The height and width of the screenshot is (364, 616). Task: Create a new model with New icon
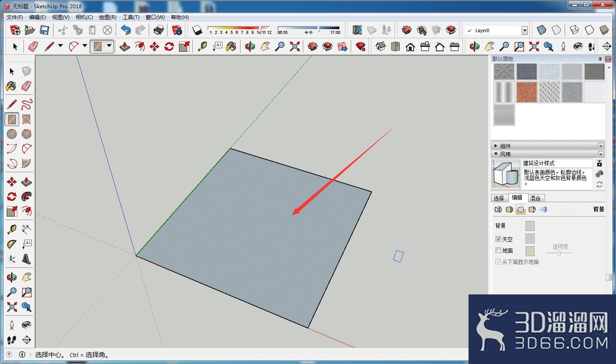[15, 30]
